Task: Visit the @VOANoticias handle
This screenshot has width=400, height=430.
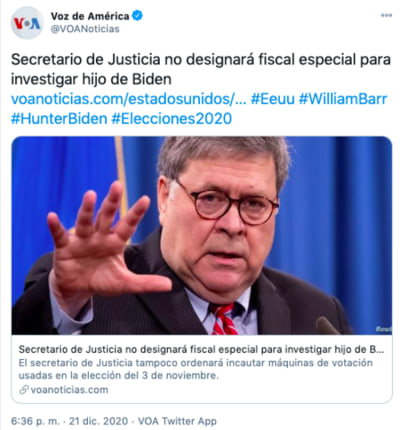Action: pyautogui.click(x=85, y=29)
